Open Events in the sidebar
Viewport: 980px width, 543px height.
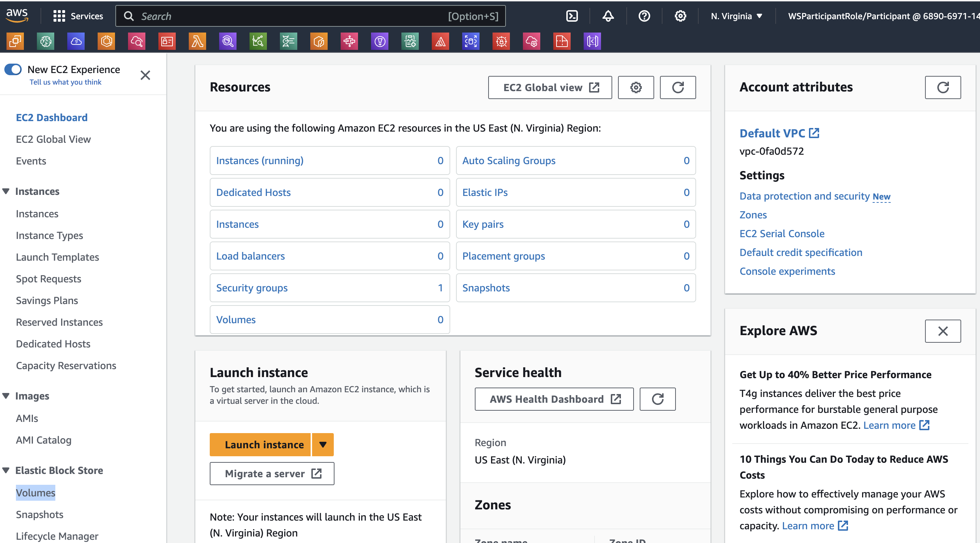31,161
